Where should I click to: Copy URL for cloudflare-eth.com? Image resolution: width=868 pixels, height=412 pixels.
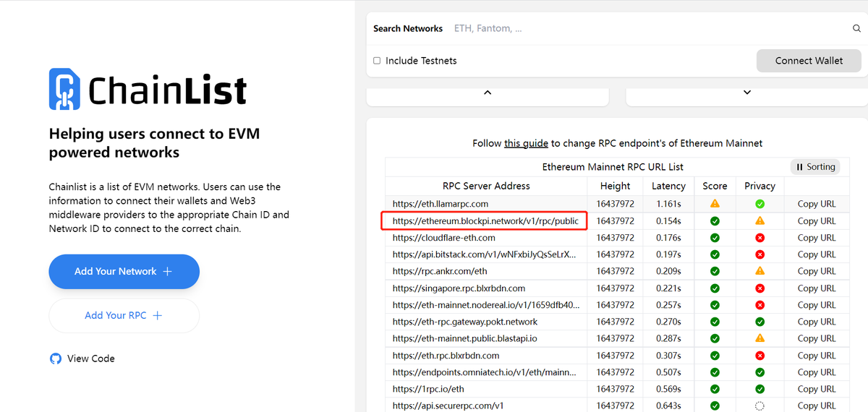(817, 238)
